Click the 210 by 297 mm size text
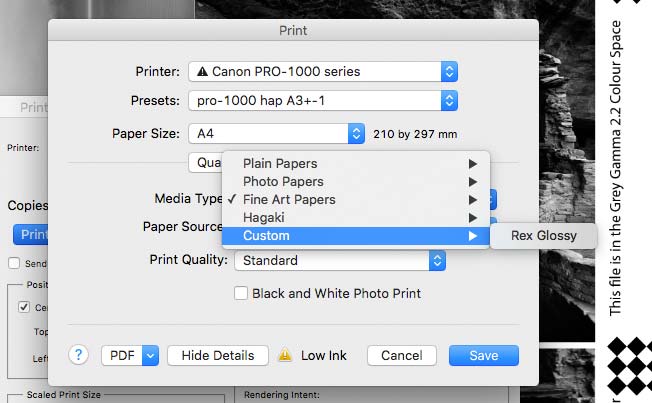 coord(415,134)
